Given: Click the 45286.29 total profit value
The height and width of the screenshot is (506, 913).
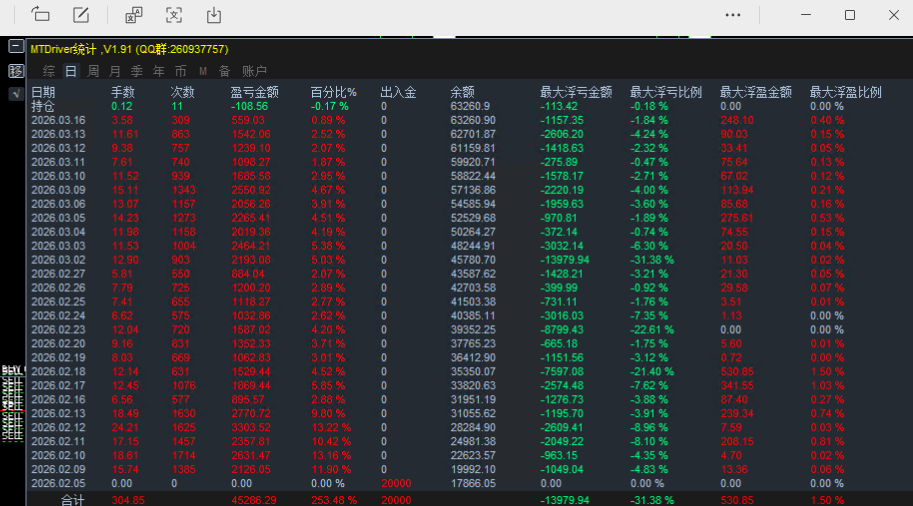Looking at the screenshot, I should click(x=254, y=500).
